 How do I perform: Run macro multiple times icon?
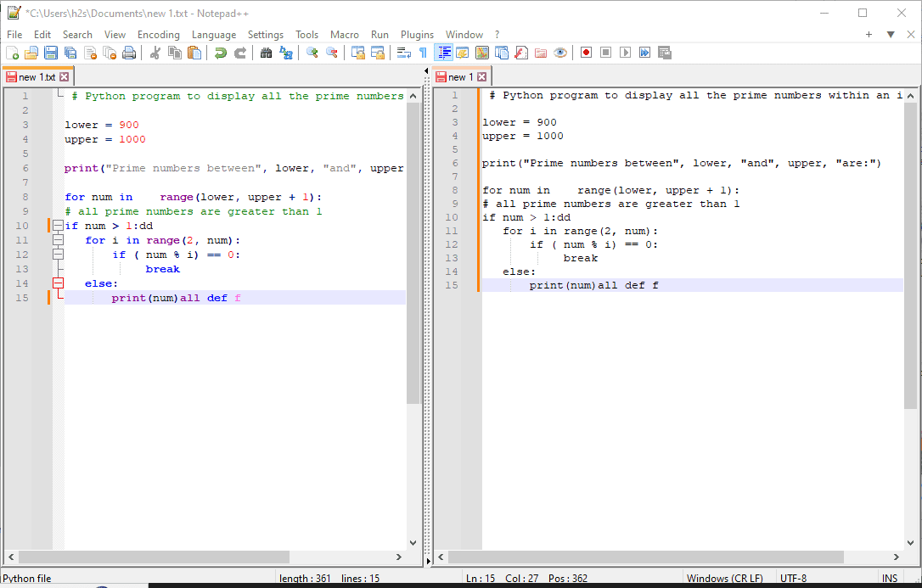(645, 53)
